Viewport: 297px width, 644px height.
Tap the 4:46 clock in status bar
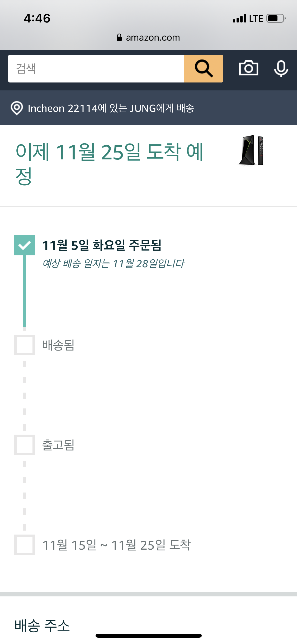click(x=37, y=19)
